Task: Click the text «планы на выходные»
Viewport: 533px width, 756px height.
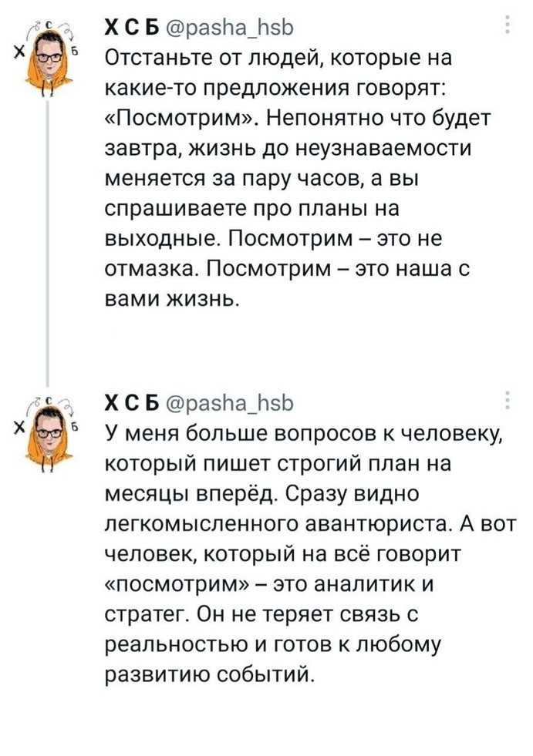Action: pyautogui.click(x=252, y=224)
